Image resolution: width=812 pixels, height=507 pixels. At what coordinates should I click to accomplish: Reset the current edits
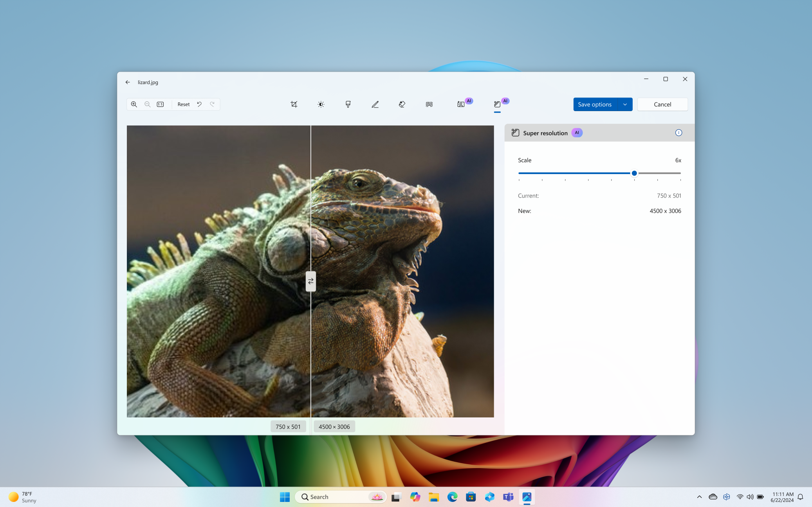[183, 104]
